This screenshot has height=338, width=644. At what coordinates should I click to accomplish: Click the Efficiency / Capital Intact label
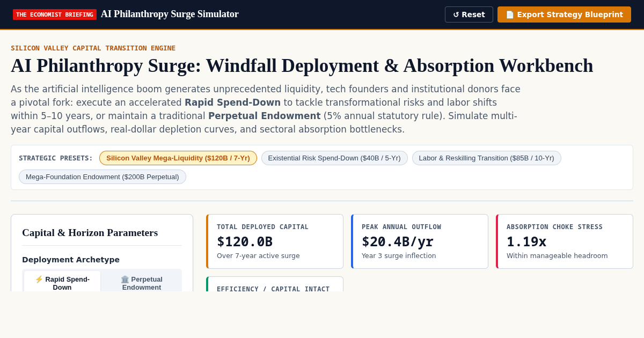273,289
